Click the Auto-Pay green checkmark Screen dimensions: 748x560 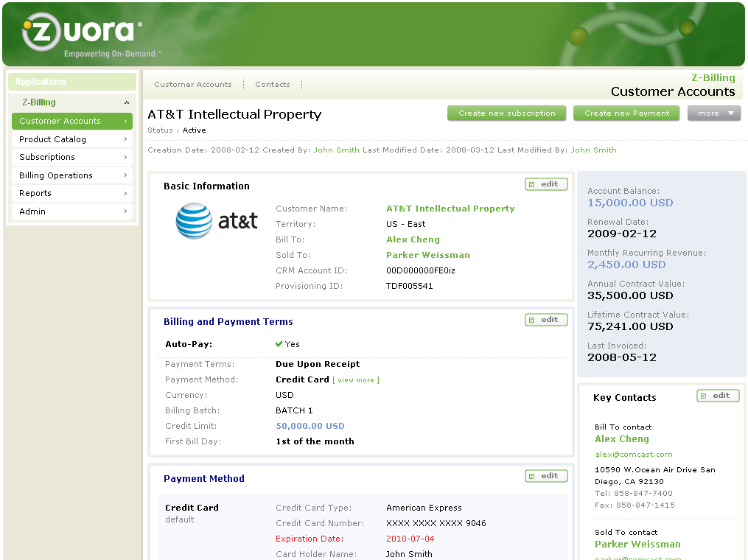coord(279,344)
